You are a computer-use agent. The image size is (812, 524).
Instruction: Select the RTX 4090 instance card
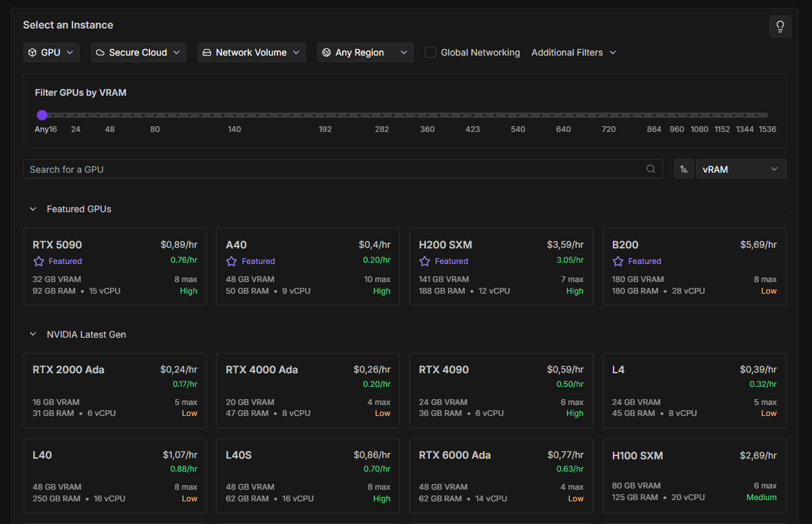point(501,390)
